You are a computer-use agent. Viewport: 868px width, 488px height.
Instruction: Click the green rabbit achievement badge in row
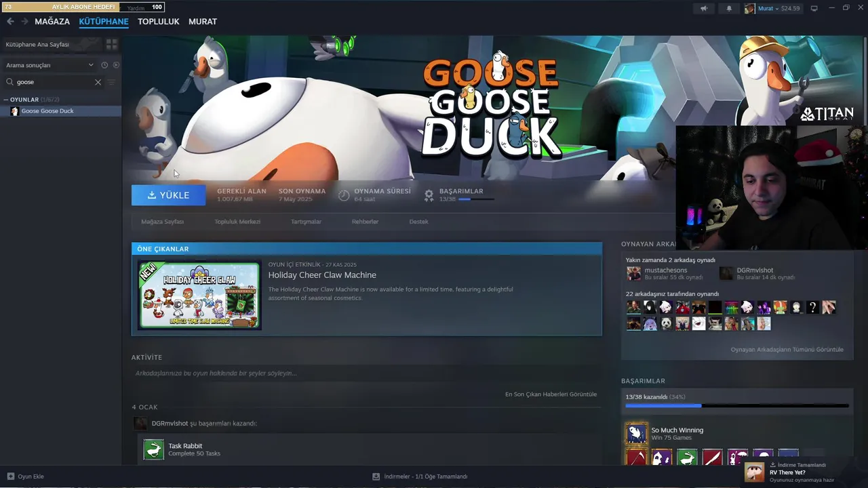pyautogui.click(x=687, y=458)
